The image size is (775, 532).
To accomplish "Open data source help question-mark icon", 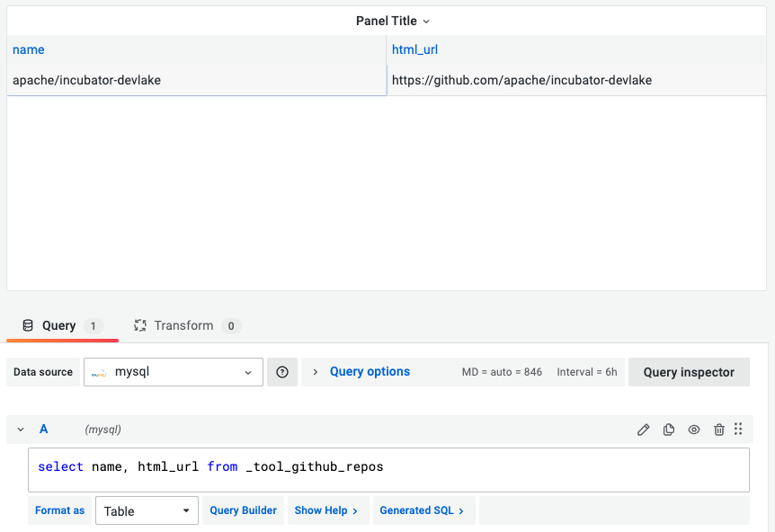I will [282, 372].
